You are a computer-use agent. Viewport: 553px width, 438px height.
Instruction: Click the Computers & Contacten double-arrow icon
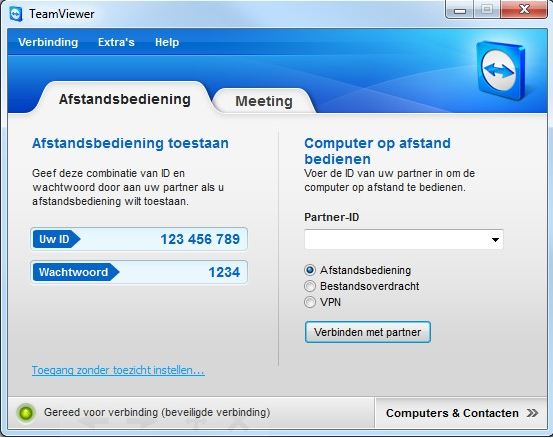(x=533, y=413)
